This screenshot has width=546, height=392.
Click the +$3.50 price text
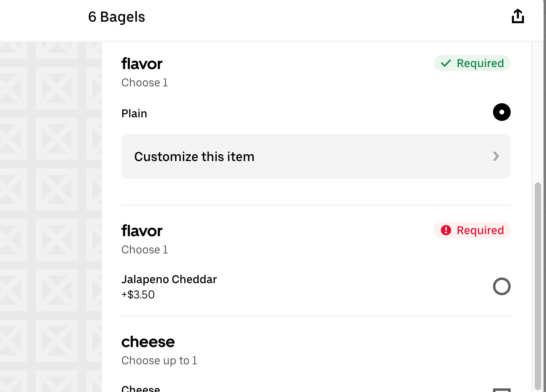point(138,295)
